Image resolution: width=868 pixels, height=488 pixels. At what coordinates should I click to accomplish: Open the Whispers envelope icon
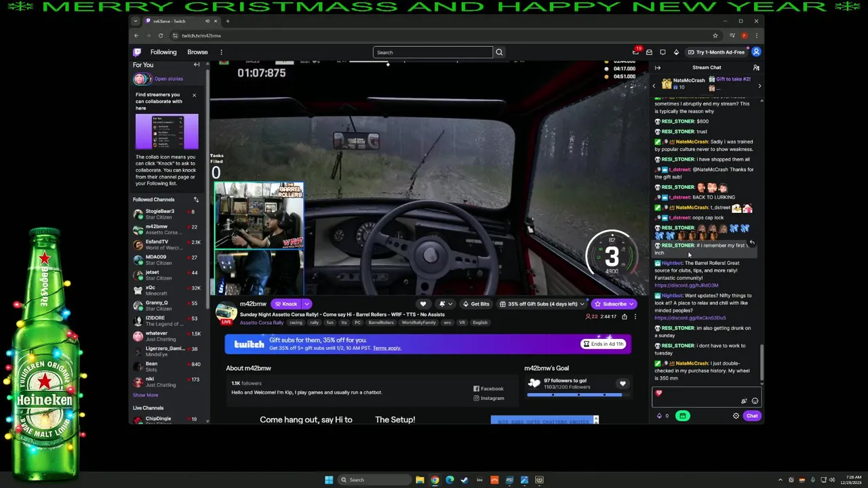point(649,52)
